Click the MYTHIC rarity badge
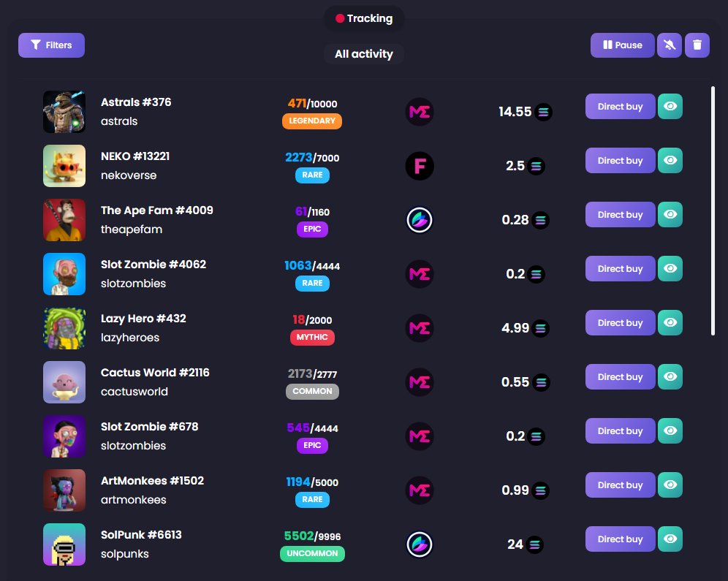The width and height of the screenshot is (728, 581). pyautogui.click(x=312, y=338)
